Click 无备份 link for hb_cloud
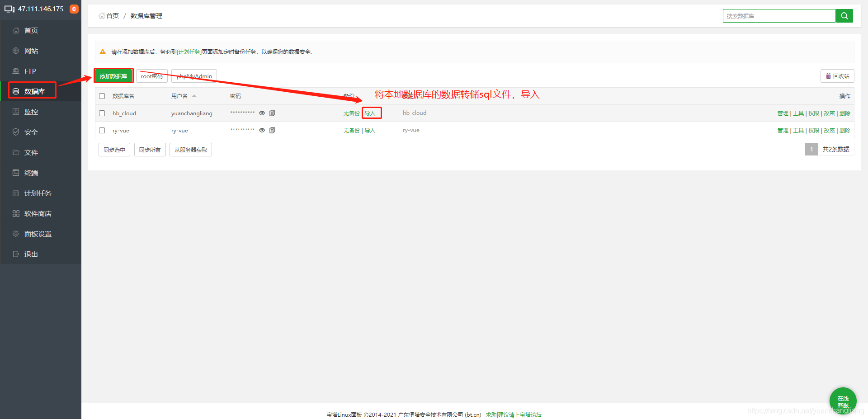The height and width of the screenshot is (419, 868). click(x=351, y=113)
